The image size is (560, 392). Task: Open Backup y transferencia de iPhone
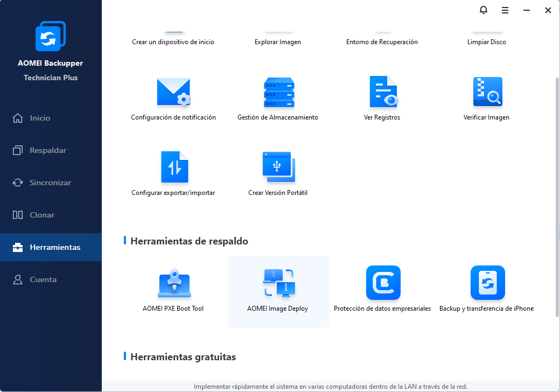(x=487, y=283)
